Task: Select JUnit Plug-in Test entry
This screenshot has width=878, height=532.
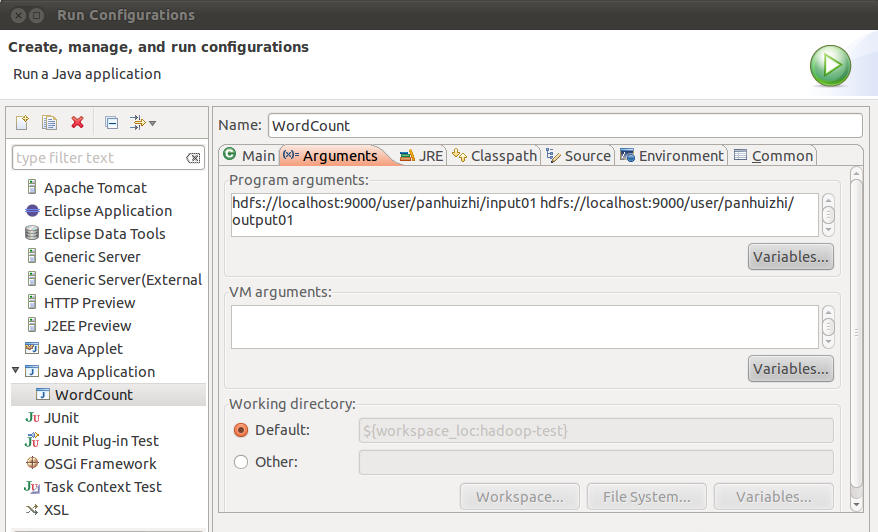Action: point(101,441)
